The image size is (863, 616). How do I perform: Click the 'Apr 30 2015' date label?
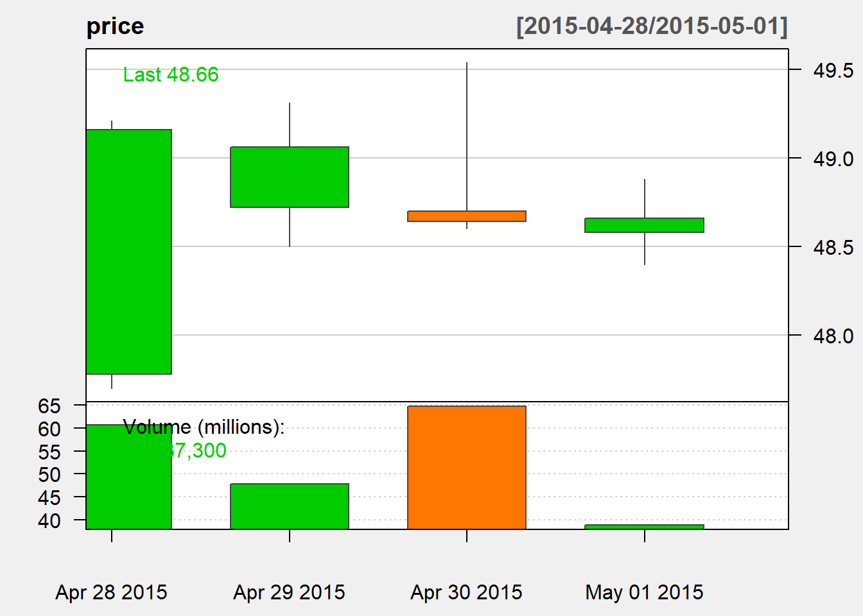click(467, 592)
